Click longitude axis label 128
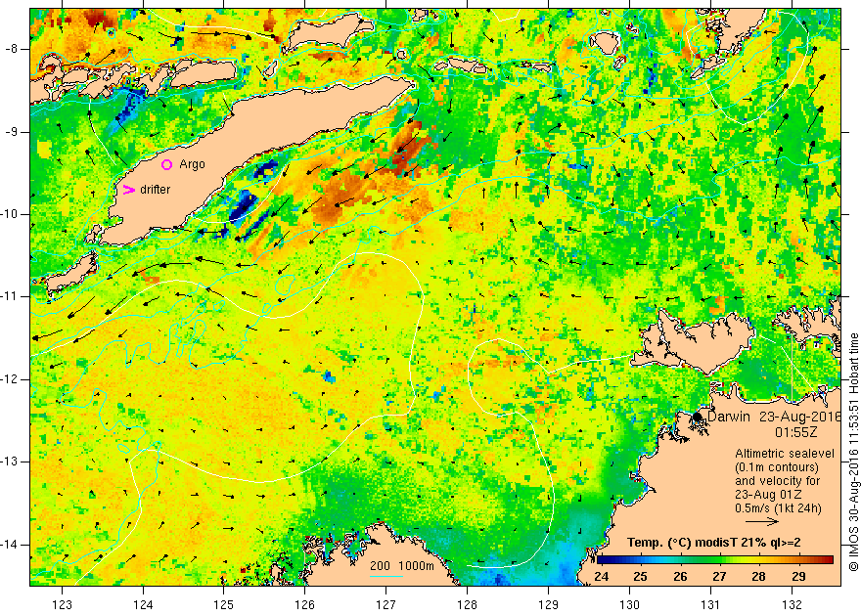Screen dimensions: 861x616 [468, 605]
